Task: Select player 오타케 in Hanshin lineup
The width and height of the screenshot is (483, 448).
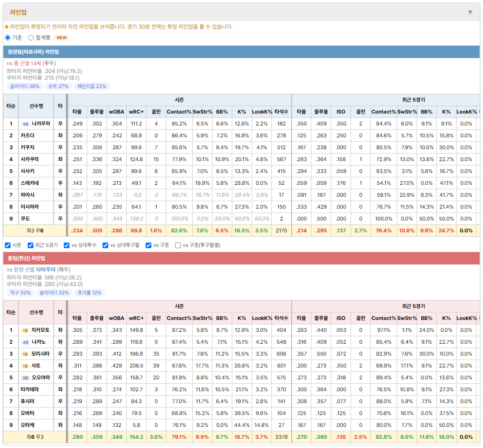Action: (27, 425)
